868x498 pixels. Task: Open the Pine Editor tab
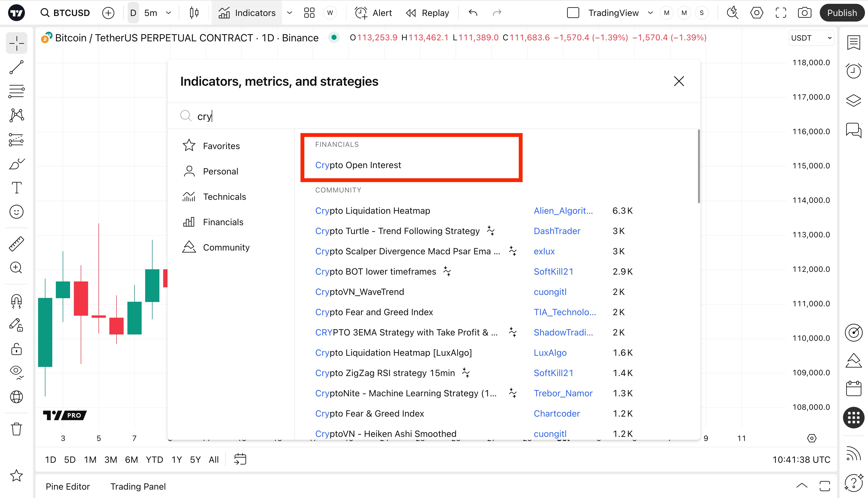[68, 486]
